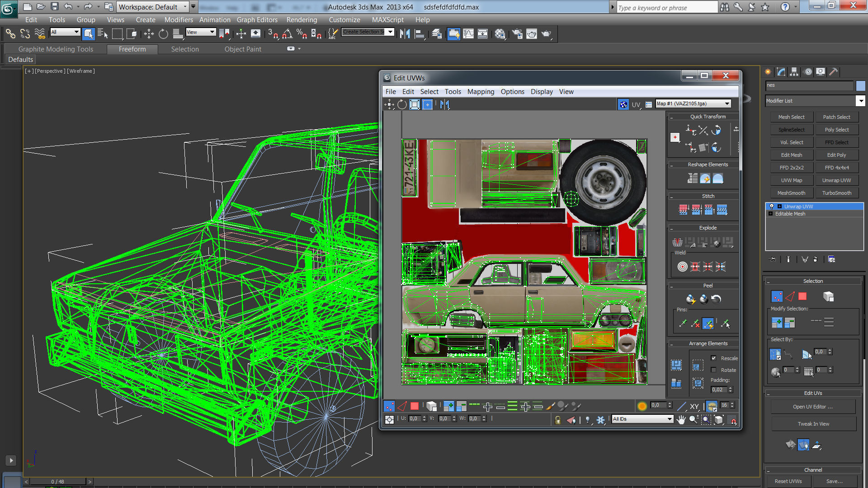
Task: Click the Edit Poly modifier button
Action: coord(836,155)
